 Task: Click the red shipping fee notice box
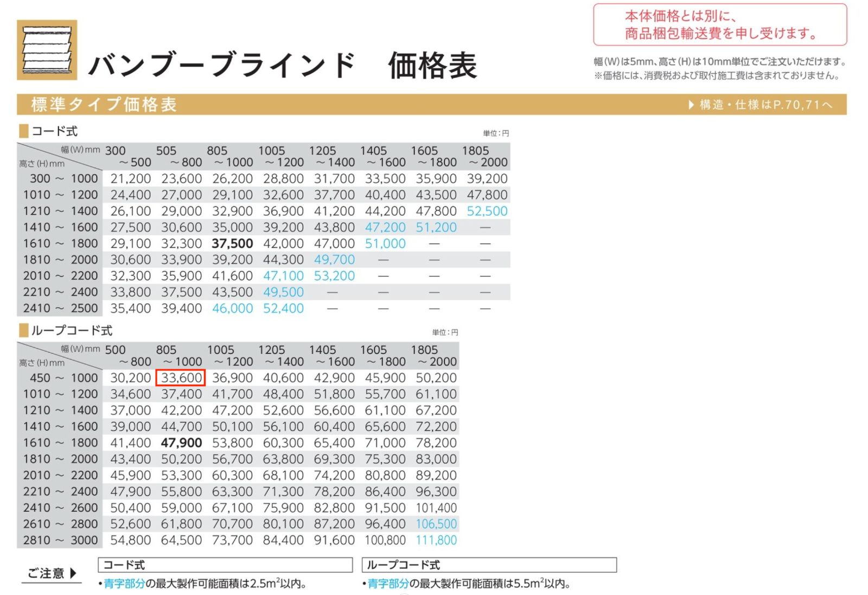720,24
